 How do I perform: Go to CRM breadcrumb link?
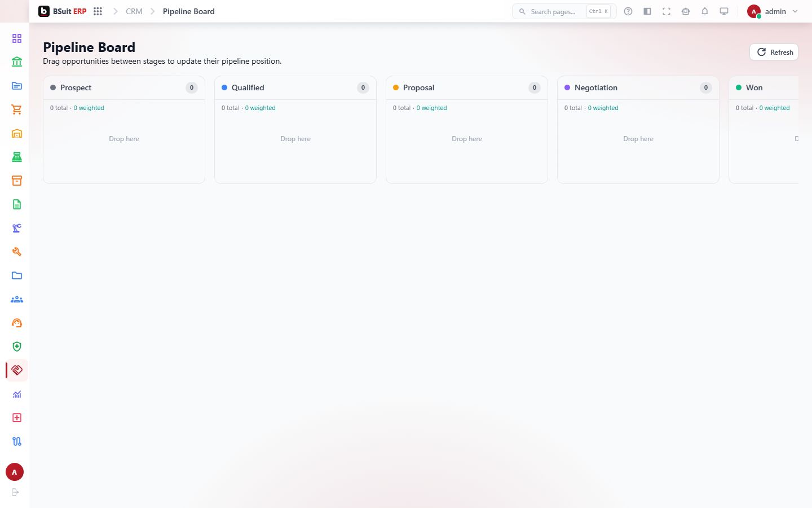pyautogui.click(x=134, y=11)
